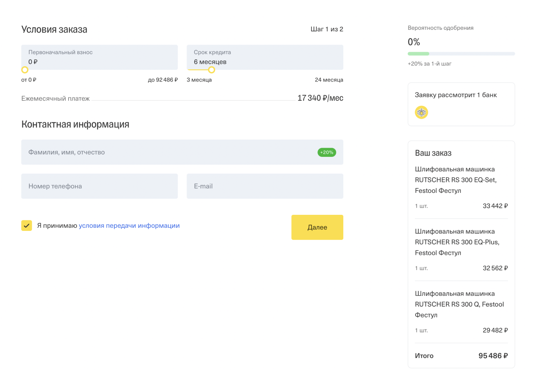Click the Далее button
The height and width of the screenshot is (392, 533).
tap(317, 227)
